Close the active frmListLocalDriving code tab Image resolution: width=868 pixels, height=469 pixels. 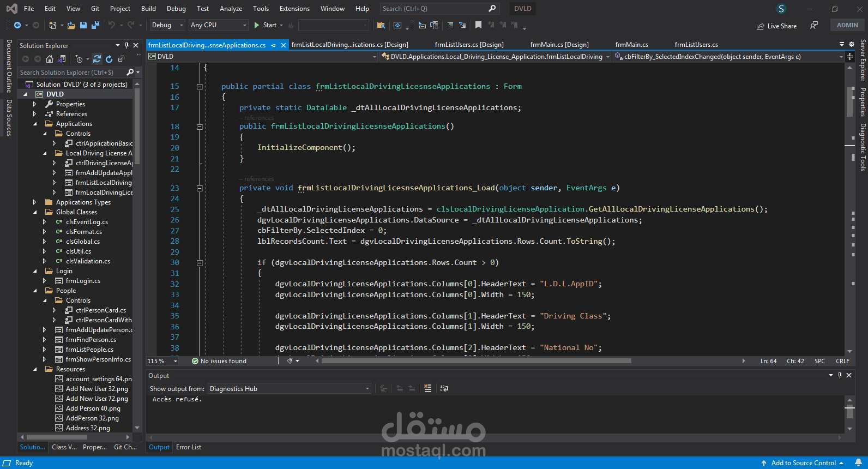pos(284,45)
